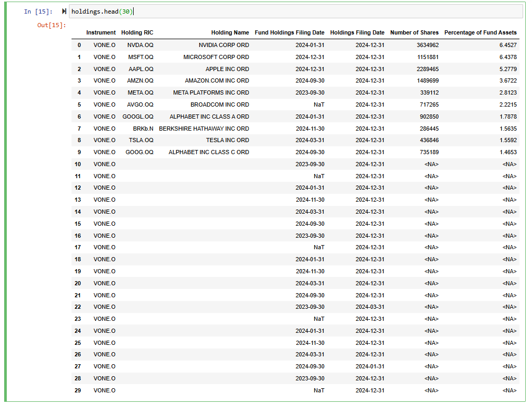The image size is (532, 406).
Task: Click Number of Shares <NA> in row 10
Action: [431, 164]
